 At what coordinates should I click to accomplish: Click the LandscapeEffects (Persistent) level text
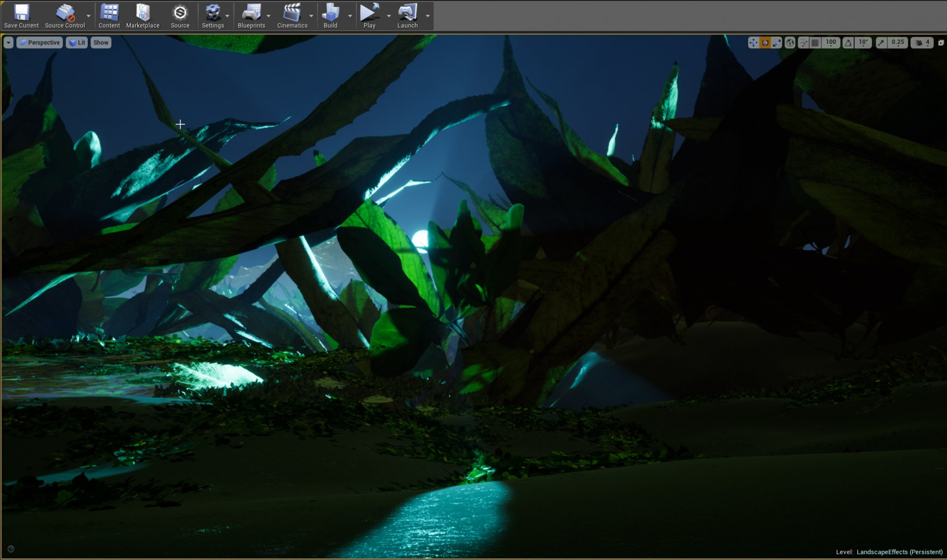click(900, 552)
